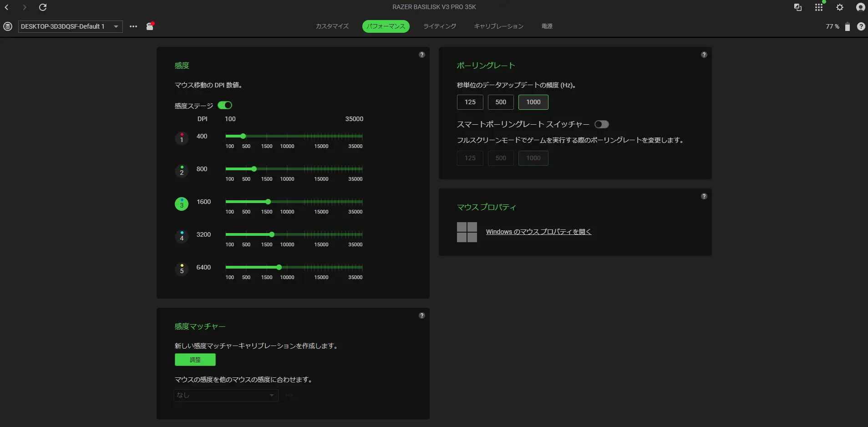Open Windows のマウスプロパティを開く link
868x427 pixels.
538,232
